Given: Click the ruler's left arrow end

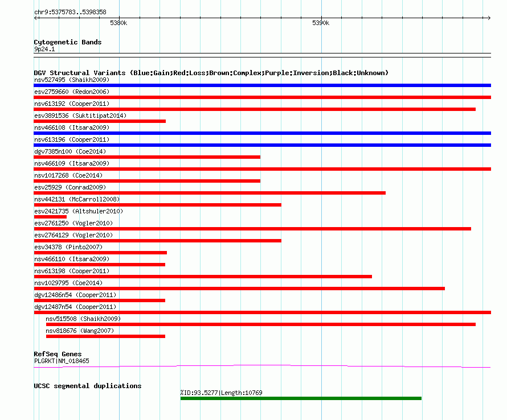Looking at the screenshot, I should (35, 18).
